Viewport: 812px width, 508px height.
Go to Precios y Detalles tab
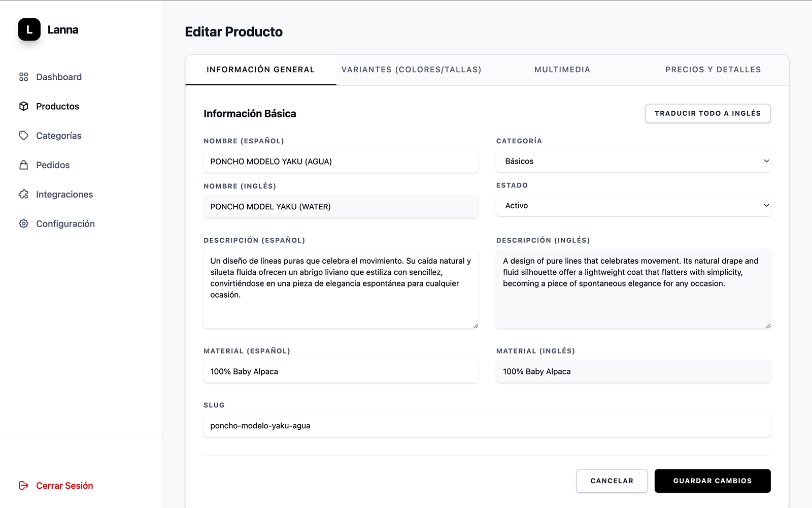tap(713, 70)
